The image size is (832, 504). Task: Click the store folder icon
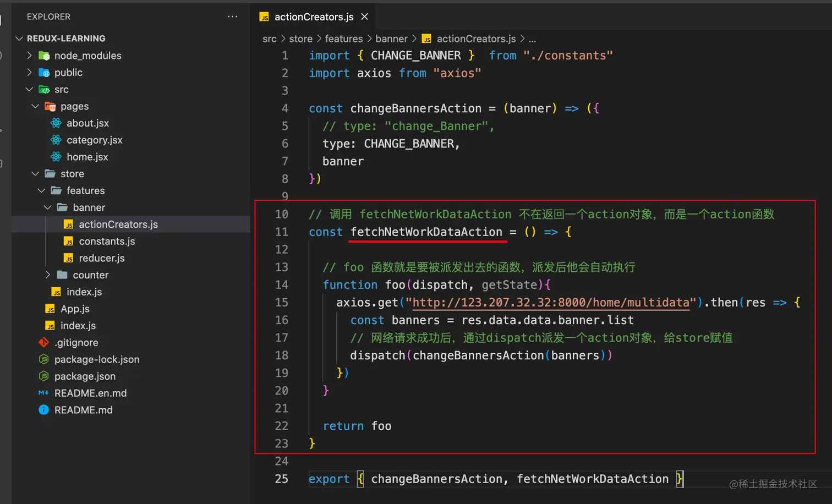tap(50, 173)
